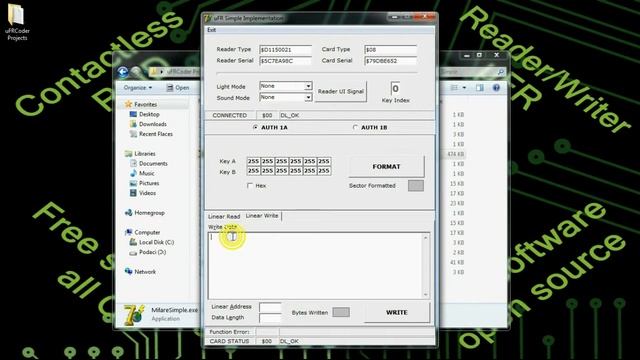The width and height of the screenshot is (640, 360).
Task: Select Libraries in Explorer sidebar
Action: [x=144, y=153]
